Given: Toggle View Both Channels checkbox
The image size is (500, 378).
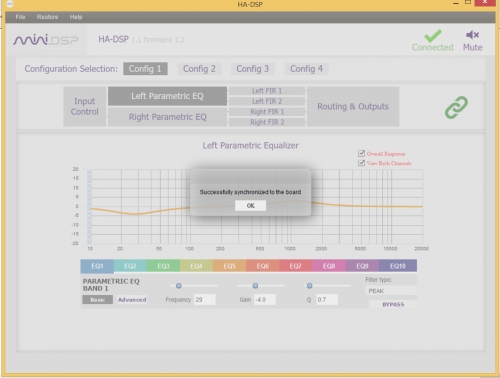Looking at the screenshot, I should click(361, 163).
